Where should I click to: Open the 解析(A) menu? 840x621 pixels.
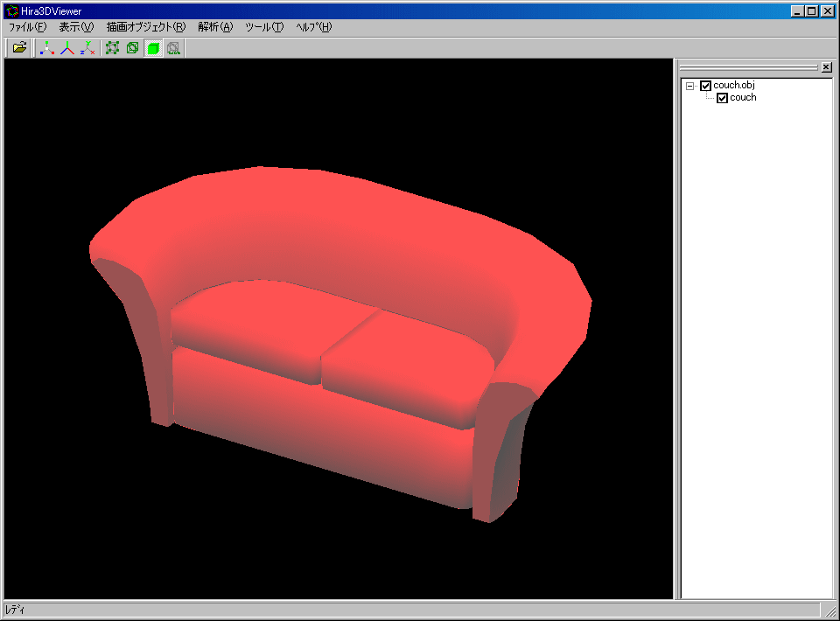tap(215, 27)
